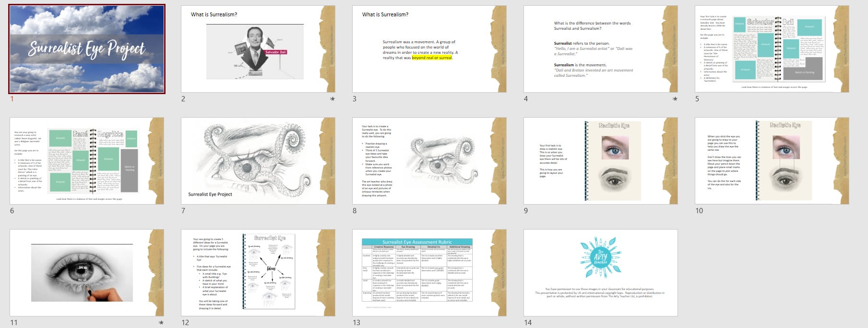Select slide 9 Realistic Eye layout

600,161
